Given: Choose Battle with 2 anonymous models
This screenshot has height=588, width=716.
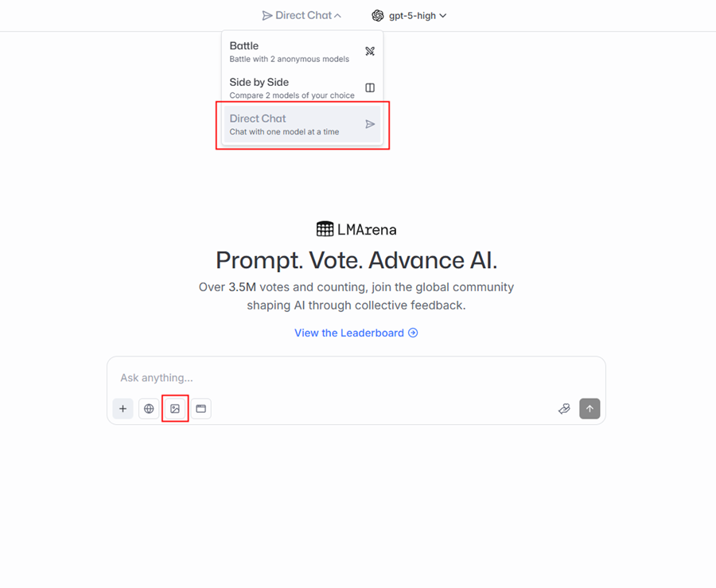Looking at the screenshot, I should [290, 51].
